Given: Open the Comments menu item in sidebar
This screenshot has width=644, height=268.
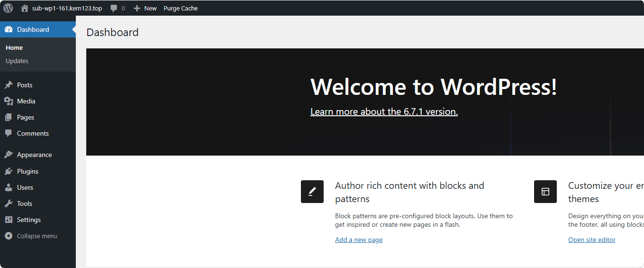Looking at the screenshot, I should 33,133.
